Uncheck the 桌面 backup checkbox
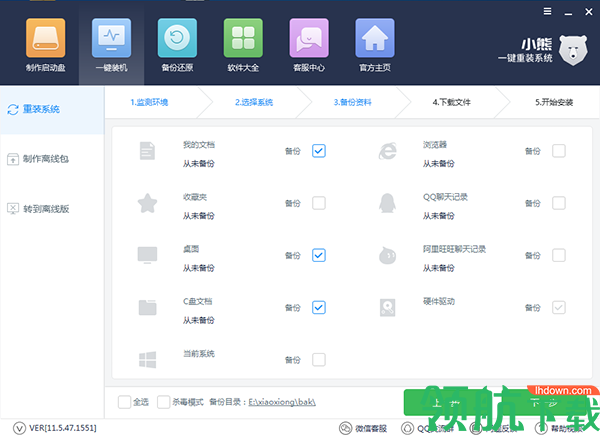Image resolution: width=600 pixels, height=438 pixels. coord(319,255)
